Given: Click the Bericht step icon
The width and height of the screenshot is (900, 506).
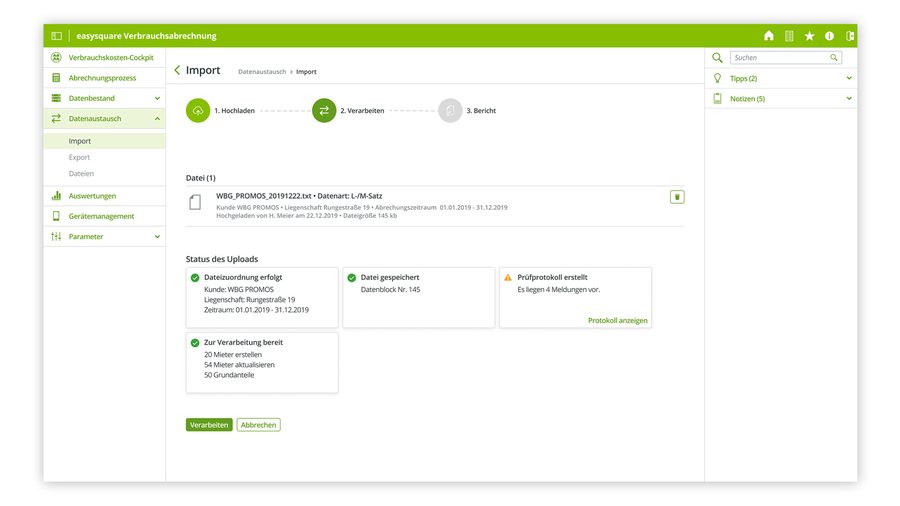Looking at the screenshot, I should coord(450,111).
